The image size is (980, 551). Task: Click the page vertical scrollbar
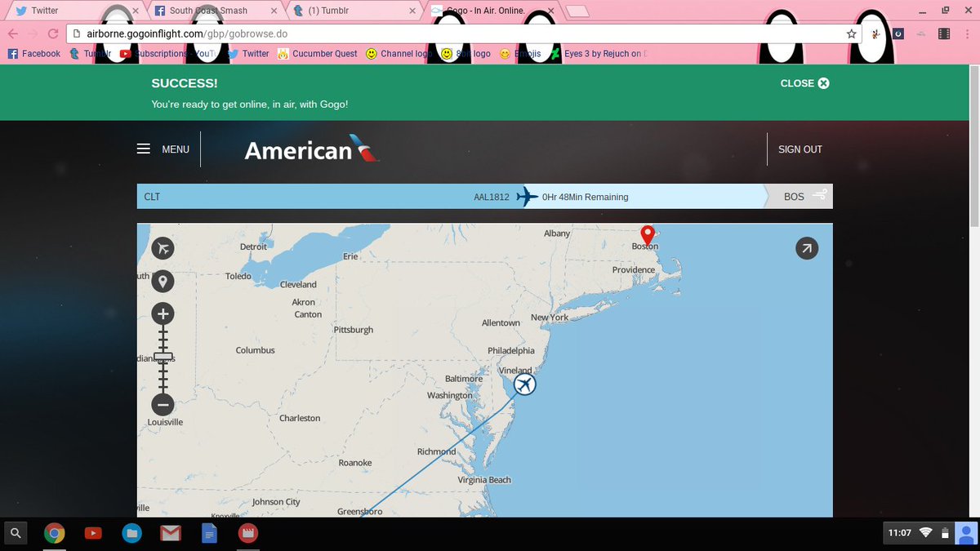[973, 147]
